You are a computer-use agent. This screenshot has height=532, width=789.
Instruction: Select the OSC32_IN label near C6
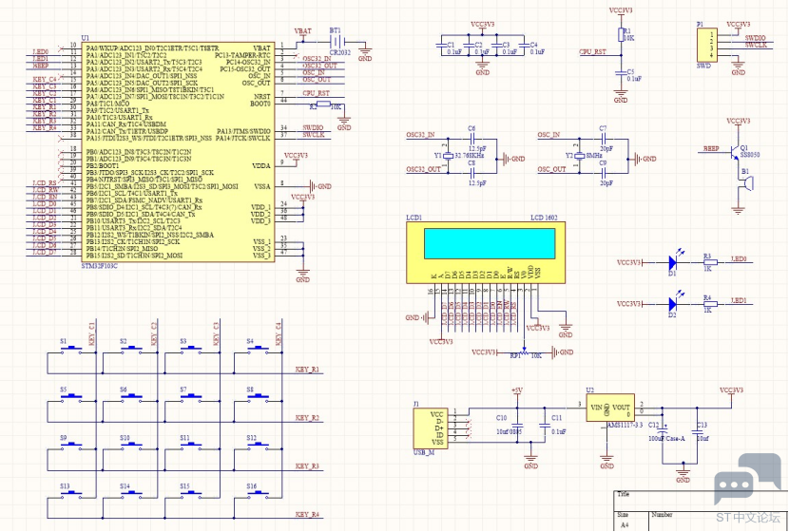tap(420, 135)
